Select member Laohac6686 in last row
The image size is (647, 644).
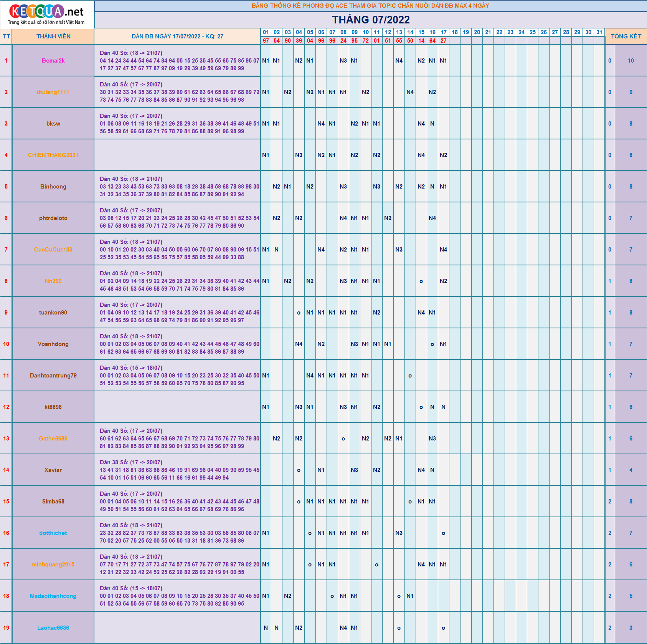(x=53, y=628)
